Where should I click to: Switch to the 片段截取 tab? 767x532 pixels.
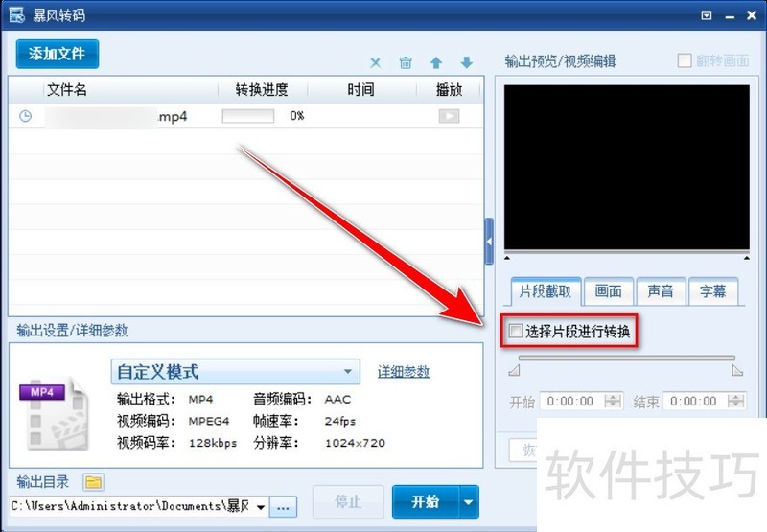[546, 291]
